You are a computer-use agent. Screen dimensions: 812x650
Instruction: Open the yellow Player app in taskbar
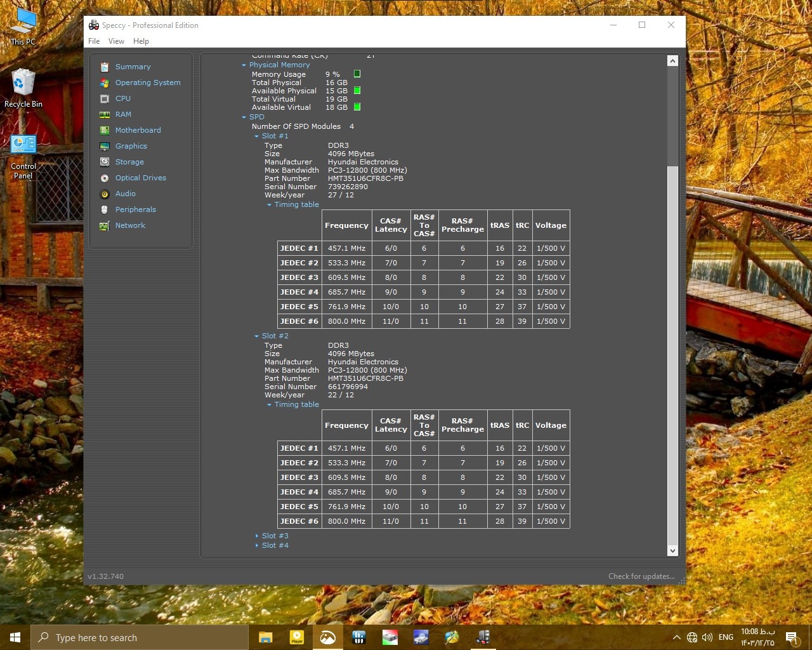297,637
